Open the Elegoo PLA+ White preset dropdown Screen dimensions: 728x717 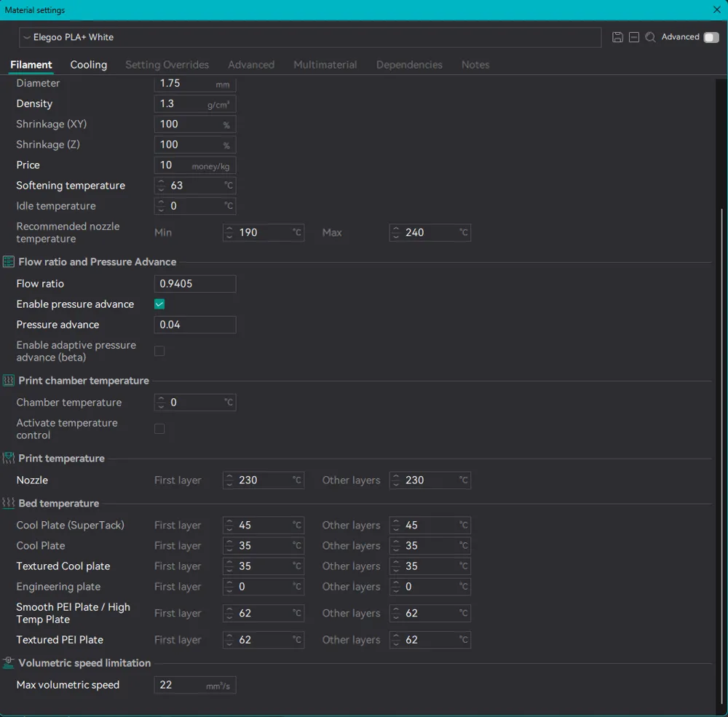click(x=309, y=37)
